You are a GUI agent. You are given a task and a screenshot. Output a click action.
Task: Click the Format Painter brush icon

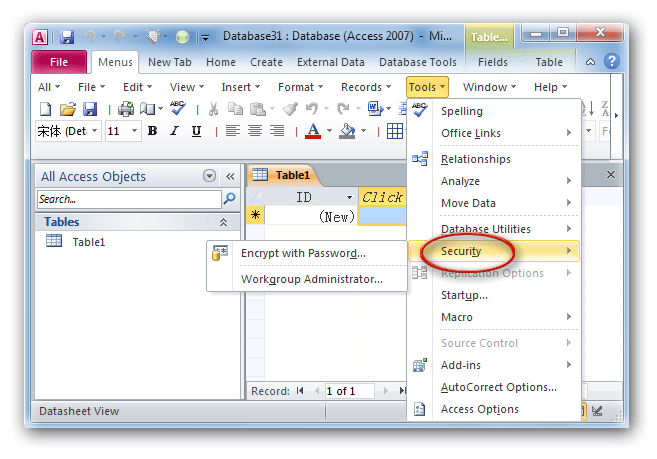[290, 109]
